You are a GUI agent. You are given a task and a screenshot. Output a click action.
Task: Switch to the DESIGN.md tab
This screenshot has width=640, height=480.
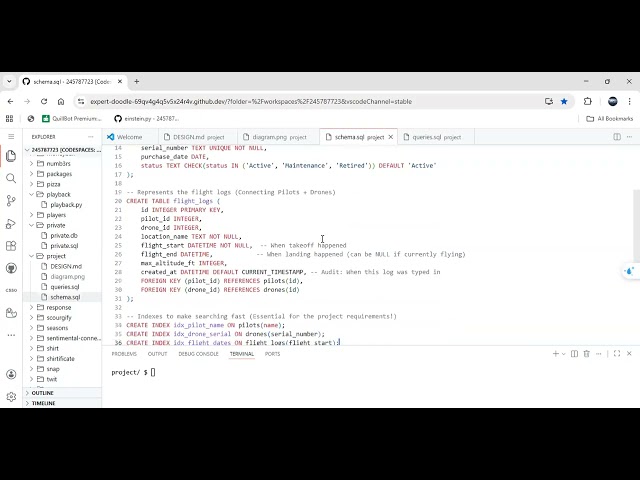(x=198, y=137)
